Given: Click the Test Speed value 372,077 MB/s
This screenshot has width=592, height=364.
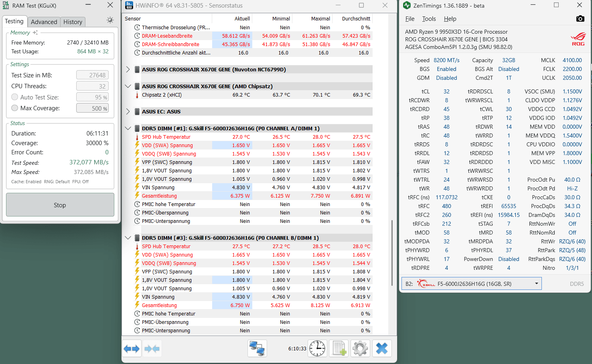Looking at the screenshot, I should (89, 162).
